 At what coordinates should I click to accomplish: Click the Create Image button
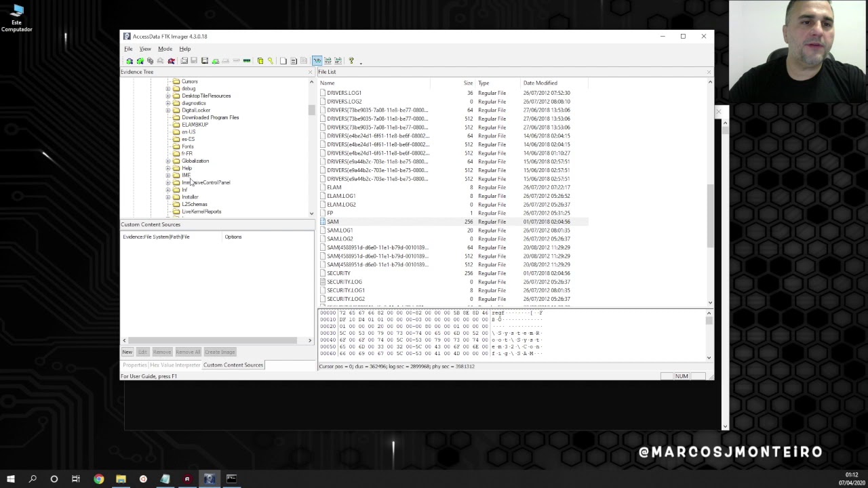[220, 352]
